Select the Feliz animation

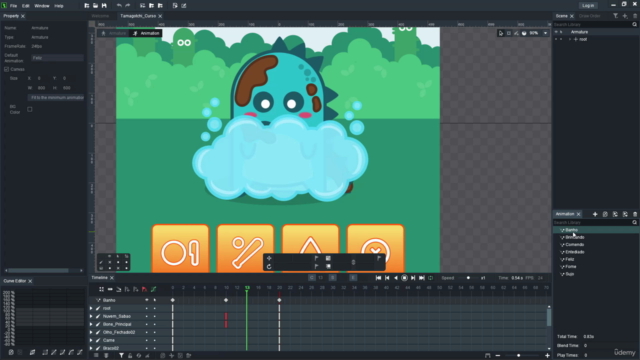[x=570, y=259]
